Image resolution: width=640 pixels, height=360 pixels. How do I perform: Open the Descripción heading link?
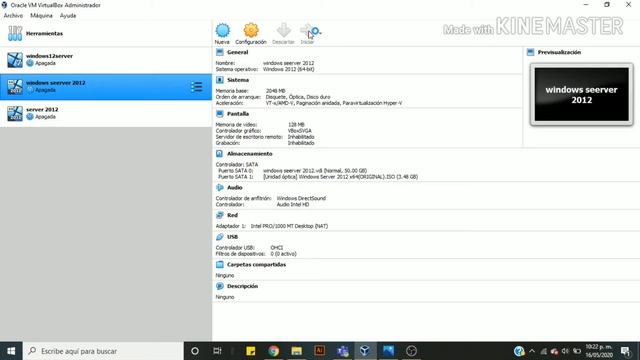(x=242, y=286)
